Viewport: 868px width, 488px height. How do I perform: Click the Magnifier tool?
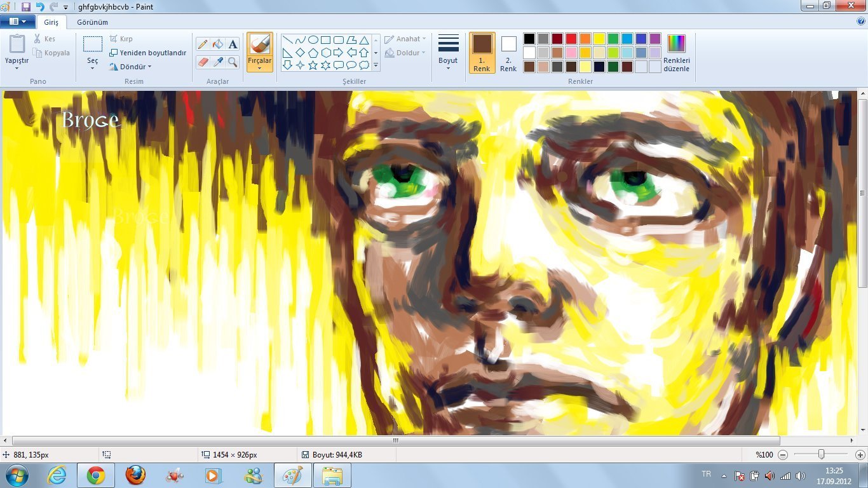[x=233, y=62]
